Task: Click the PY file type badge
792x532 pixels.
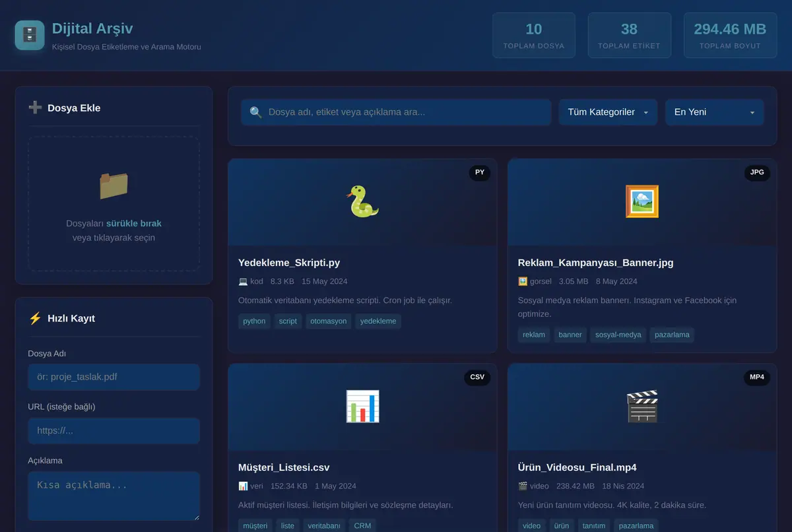Action: pos(480,173)
